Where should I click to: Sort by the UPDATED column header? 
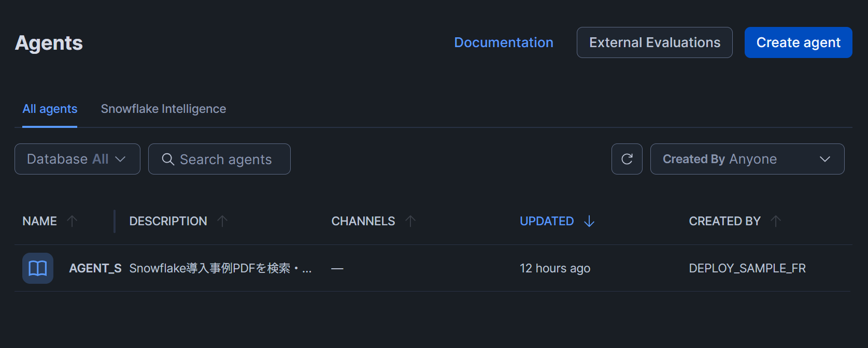point(547,221)
